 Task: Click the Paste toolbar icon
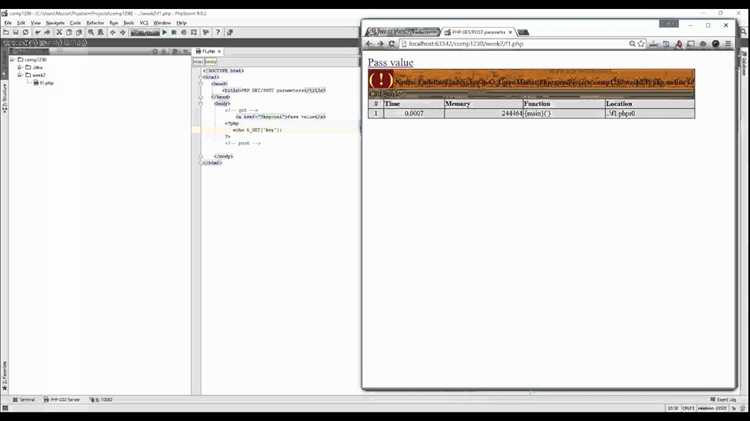point(79,32)
